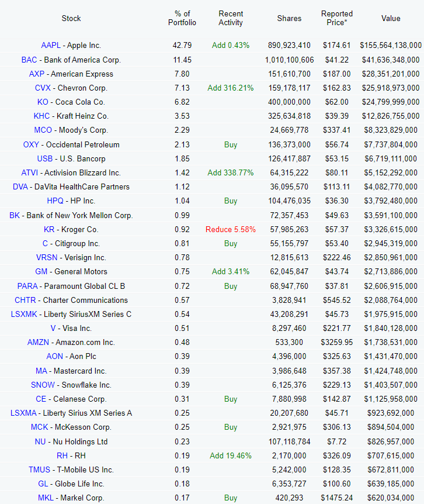Select the Buy activity for Occidental Petroleum
This screenshot has height=504, width=424.
point(231,144)
